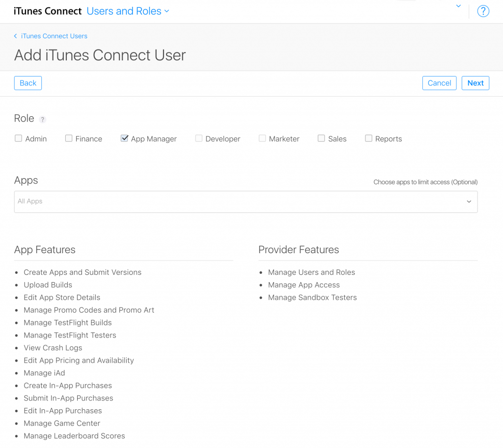The height and width of the screenshot is (448, 503).
Task: Click 'View Crash Logs' feature
Action: [53, 348]
